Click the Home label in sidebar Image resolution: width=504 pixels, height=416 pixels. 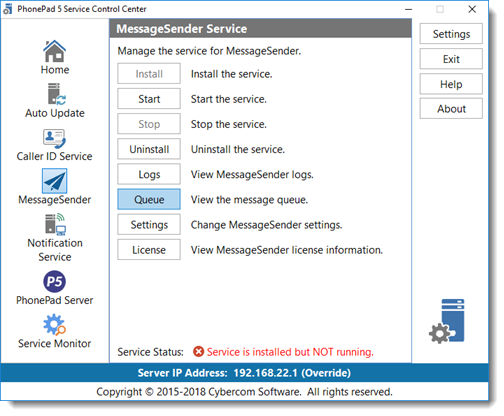[x=55, y=70]
